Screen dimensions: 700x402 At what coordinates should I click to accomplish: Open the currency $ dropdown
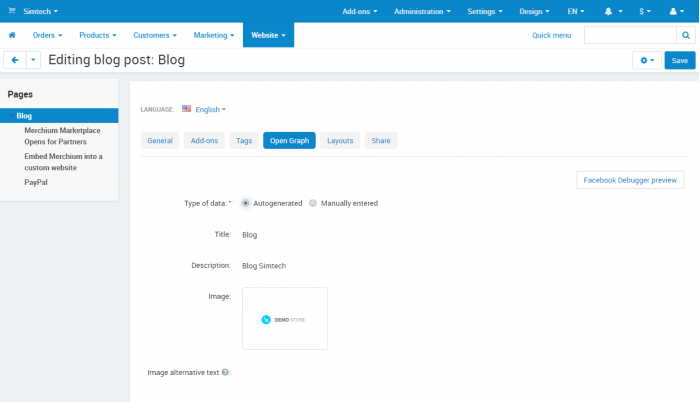(645, 11)
